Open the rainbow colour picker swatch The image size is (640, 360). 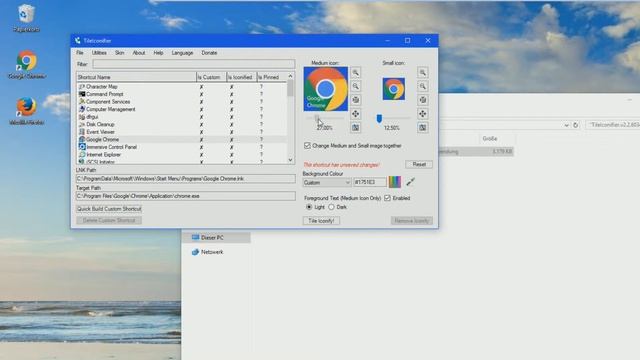point(395,182)
